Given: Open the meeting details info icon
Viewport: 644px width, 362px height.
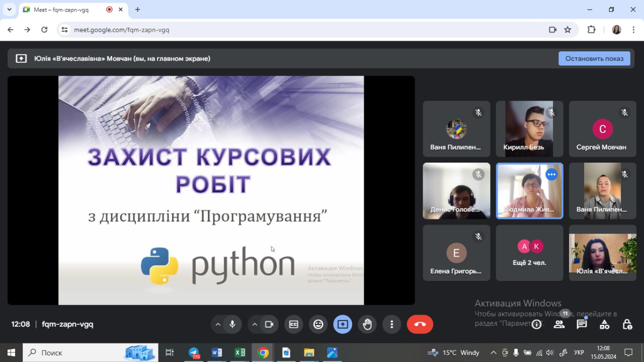Looking at the screenshot, I should pos(537,324).
